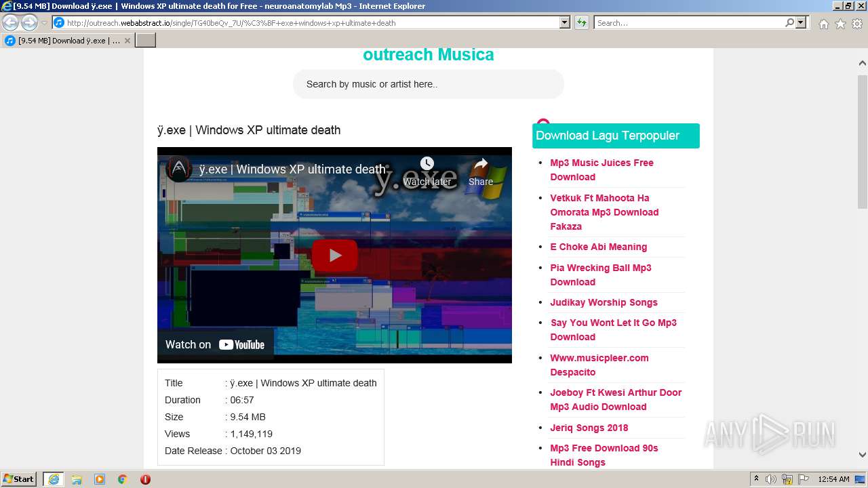Go forward with the browser Forward arrow
This screenshot has width=868, height=488.
(x=29, y=23)
